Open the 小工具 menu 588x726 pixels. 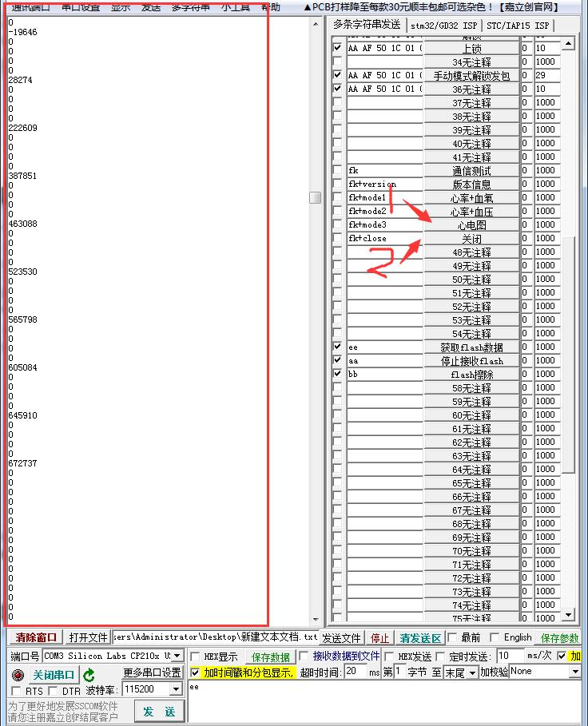[236, 7]
